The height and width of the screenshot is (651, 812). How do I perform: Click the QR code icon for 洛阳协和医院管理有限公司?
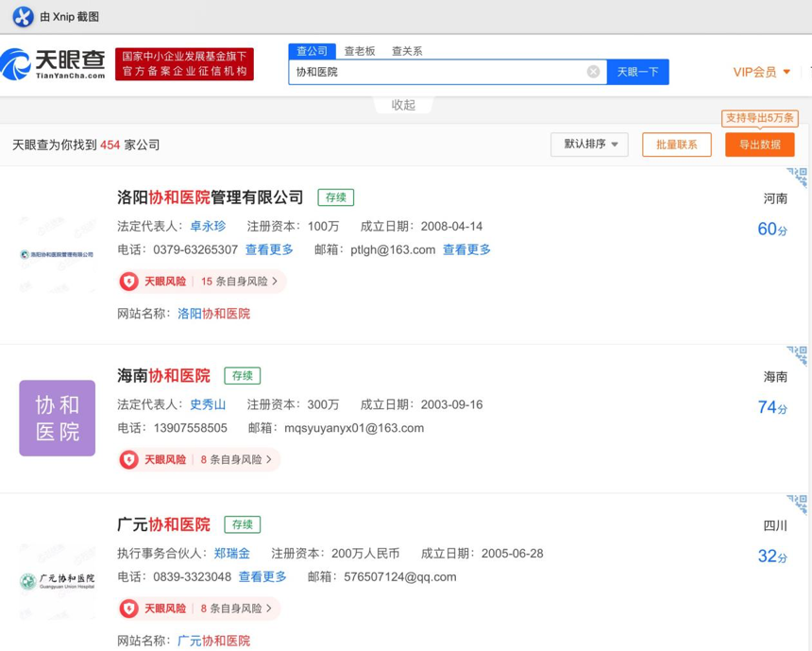pos(798,177)
